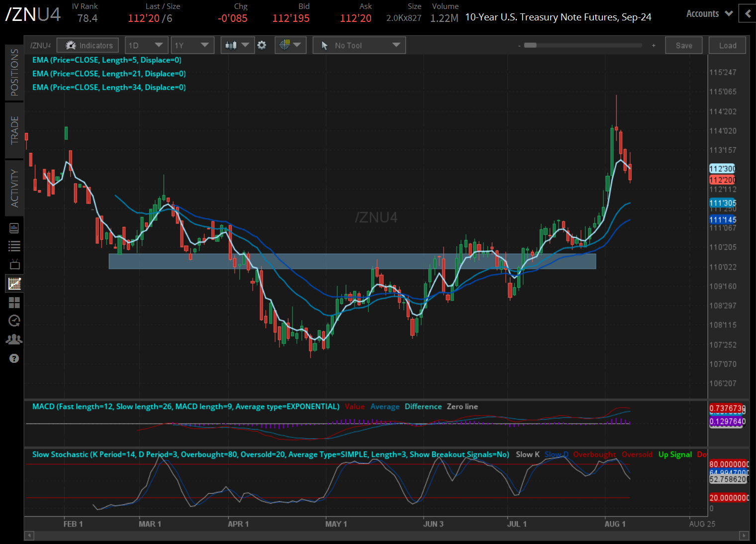Select the watchlist icon in the sidebar
This screenshot has width=756, height=544.
(x=14, y=246)
